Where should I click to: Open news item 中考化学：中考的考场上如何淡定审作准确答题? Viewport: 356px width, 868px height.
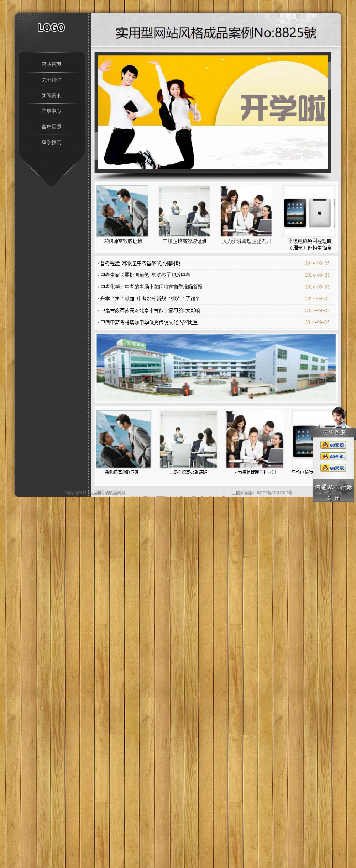151,287
